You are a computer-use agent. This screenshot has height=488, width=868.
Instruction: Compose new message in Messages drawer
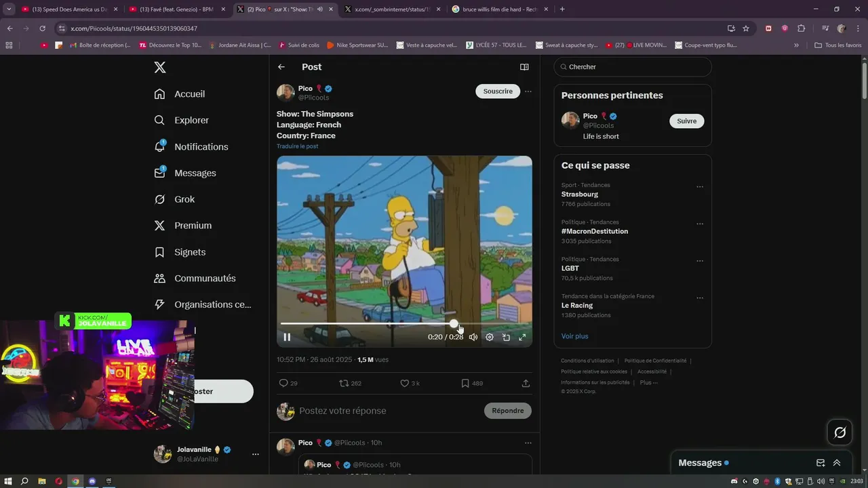(821, 463)
